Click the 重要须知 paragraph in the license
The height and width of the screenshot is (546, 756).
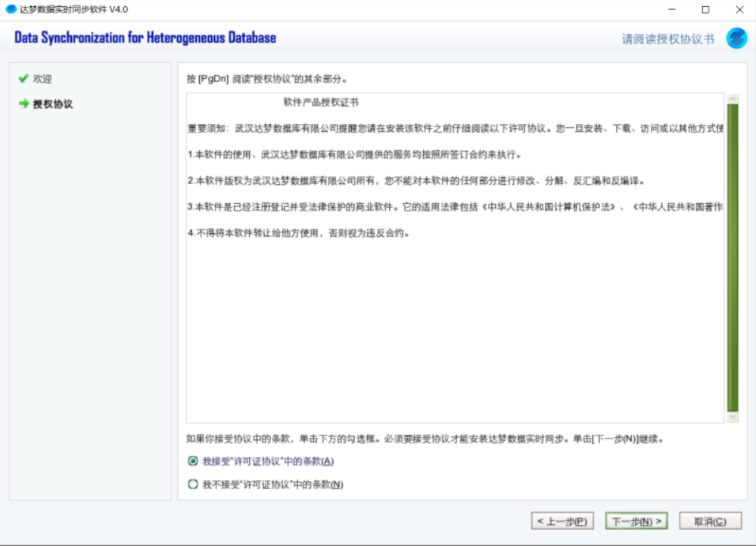click(x=455, y=128)
